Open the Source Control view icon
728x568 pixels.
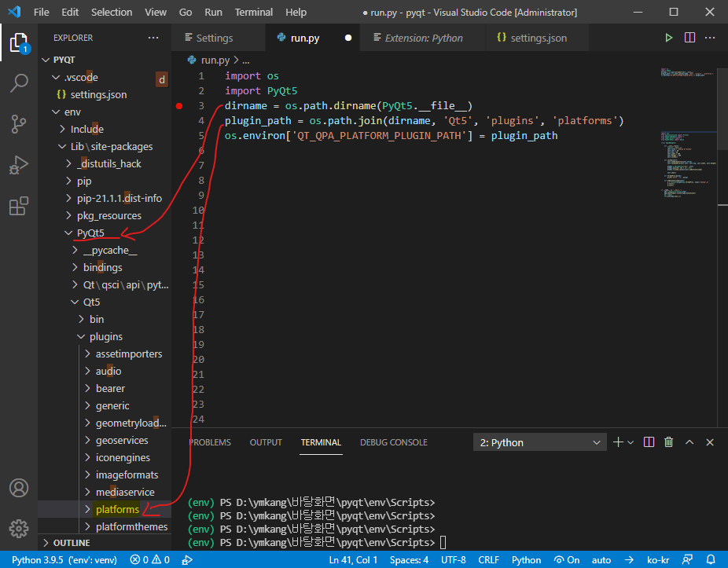19,124
